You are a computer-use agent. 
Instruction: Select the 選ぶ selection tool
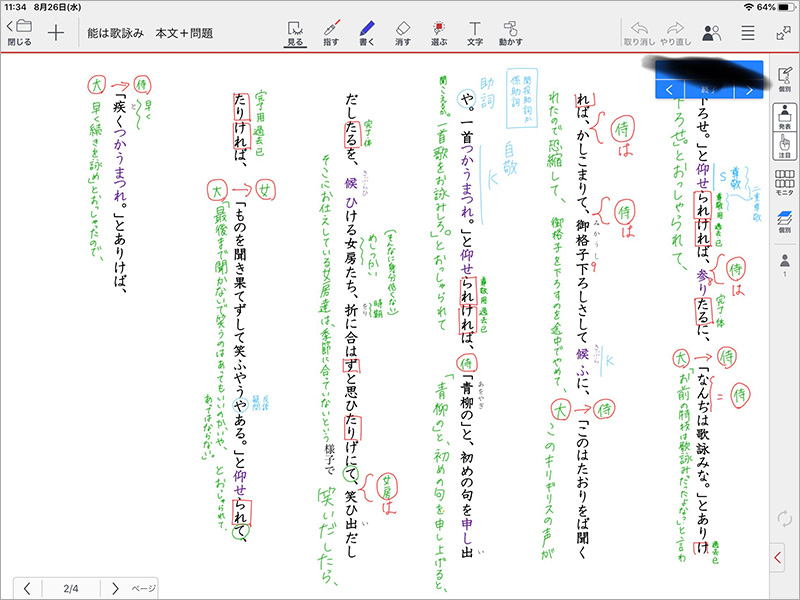pyautogui.click(x=438, y=34)
